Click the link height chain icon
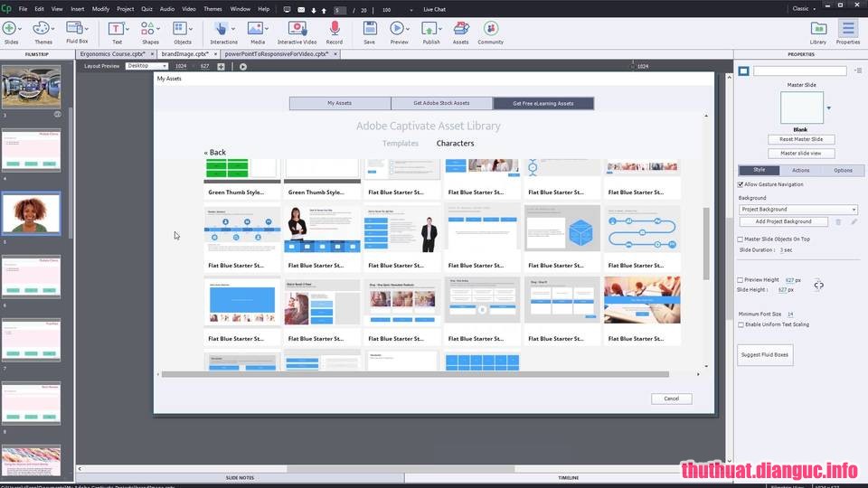868x488 pixels. [x=819, y=286]
